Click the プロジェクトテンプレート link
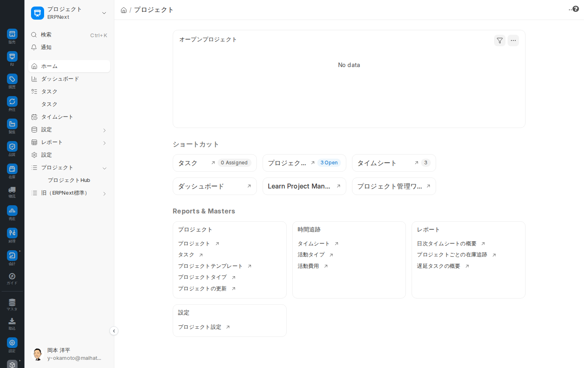588x368 pixels. tap(210, 266)
